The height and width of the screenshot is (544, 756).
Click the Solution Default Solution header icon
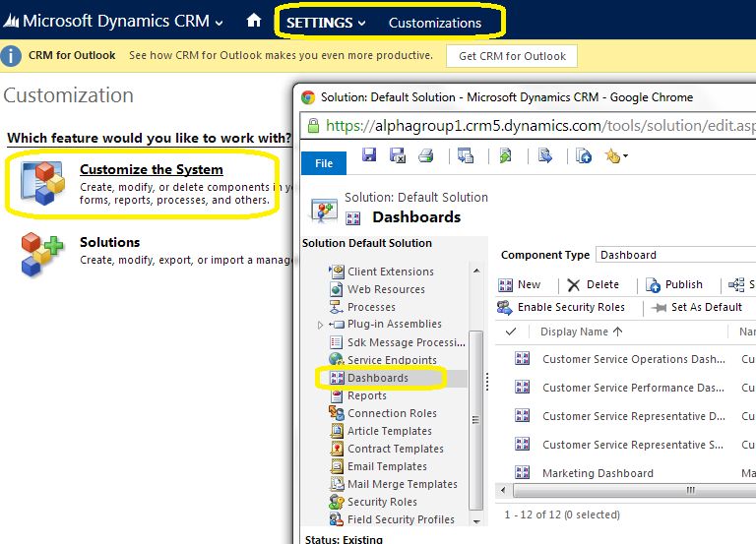[x=324, y=211]
